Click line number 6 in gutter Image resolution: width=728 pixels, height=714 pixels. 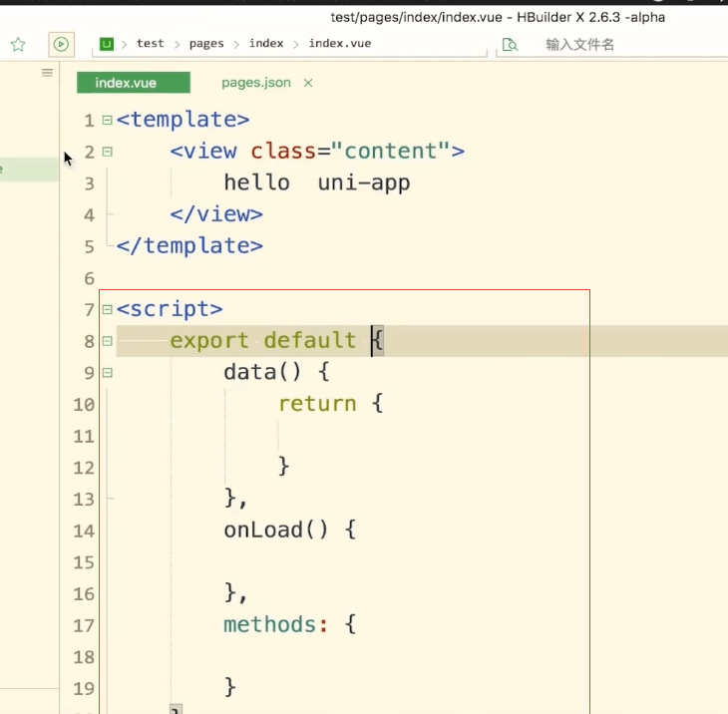(x=89, y=278)
